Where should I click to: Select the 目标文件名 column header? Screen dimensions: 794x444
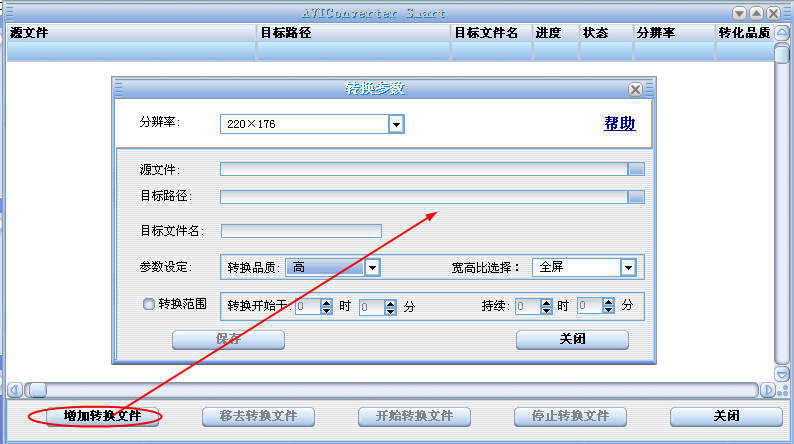click(x=491, y=33)
